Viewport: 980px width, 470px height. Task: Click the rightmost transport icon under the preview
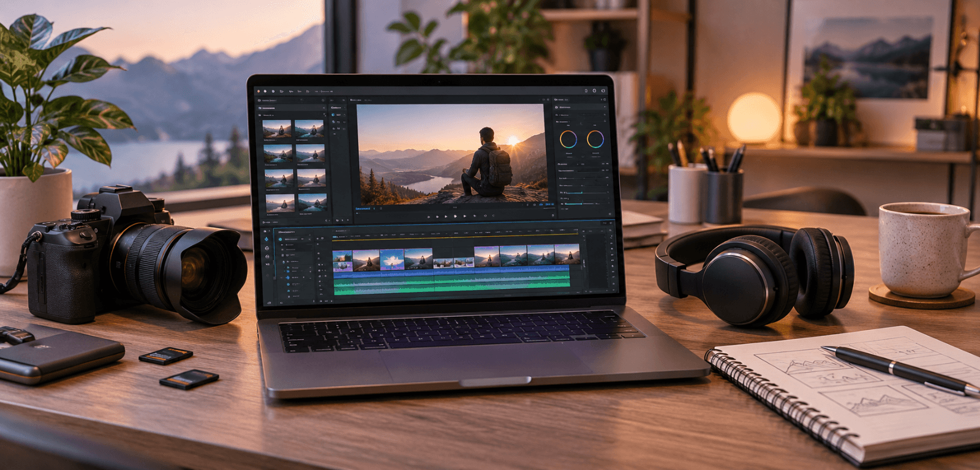coord(494,215)
